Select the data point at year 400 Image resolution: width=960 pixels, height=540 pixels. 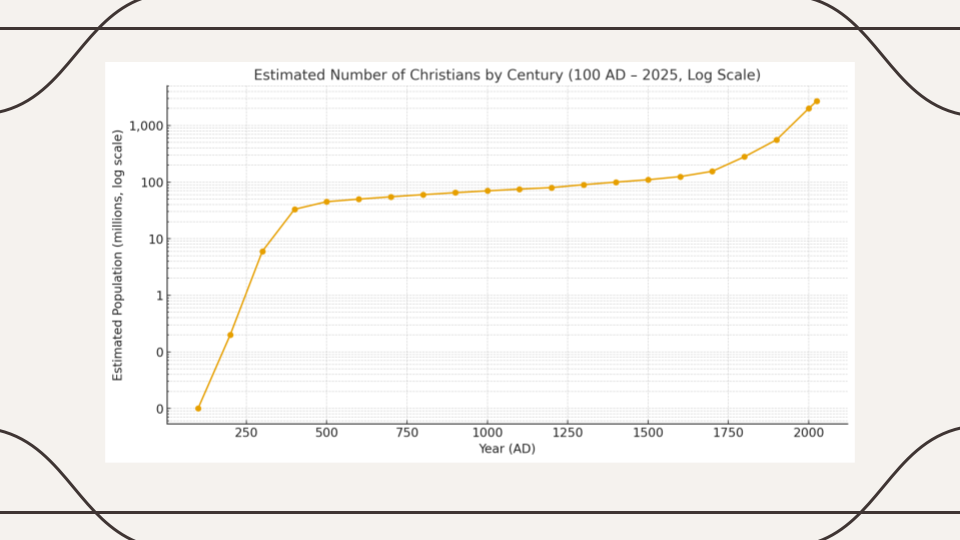(x=295, y=209)
